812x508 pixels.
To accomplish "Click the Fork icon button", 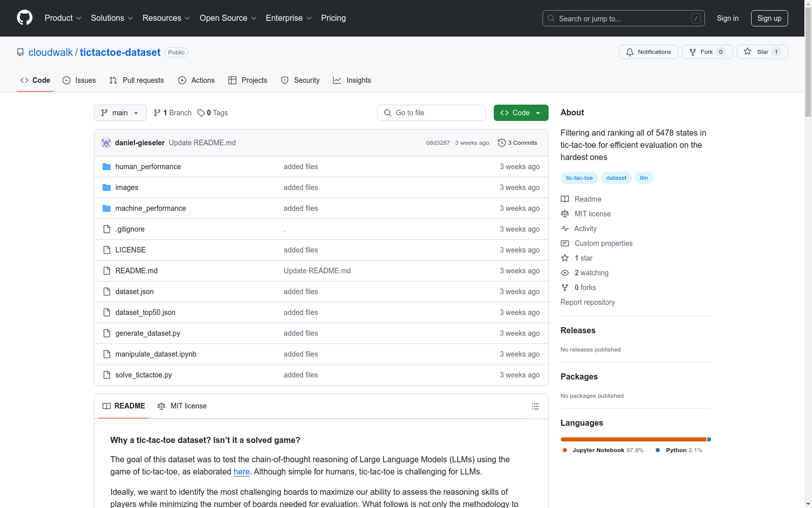I will (693, 52).
